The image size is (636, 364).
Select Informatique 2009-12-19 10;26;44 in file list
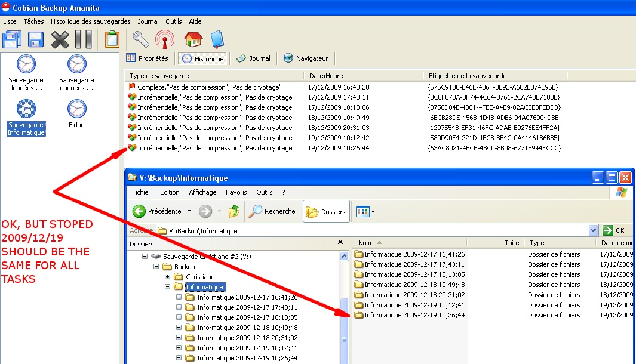pos(410,315)
